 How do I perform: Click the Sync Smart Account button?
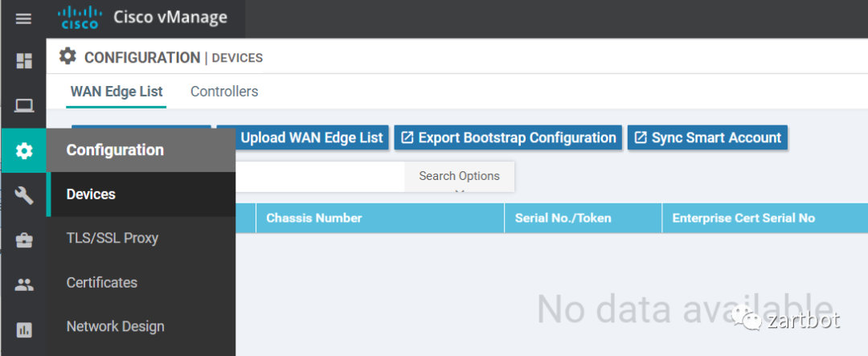click(707, 137)
